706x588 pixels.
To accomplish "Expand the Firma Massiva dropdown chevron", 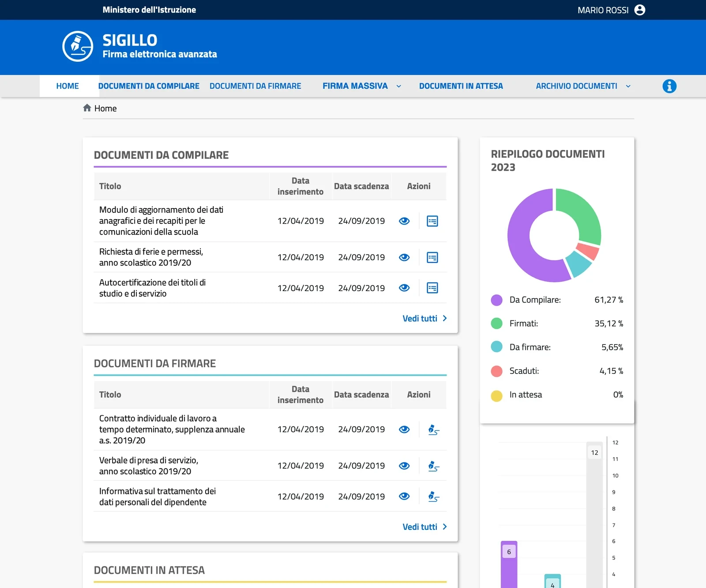I will point(399,86).
